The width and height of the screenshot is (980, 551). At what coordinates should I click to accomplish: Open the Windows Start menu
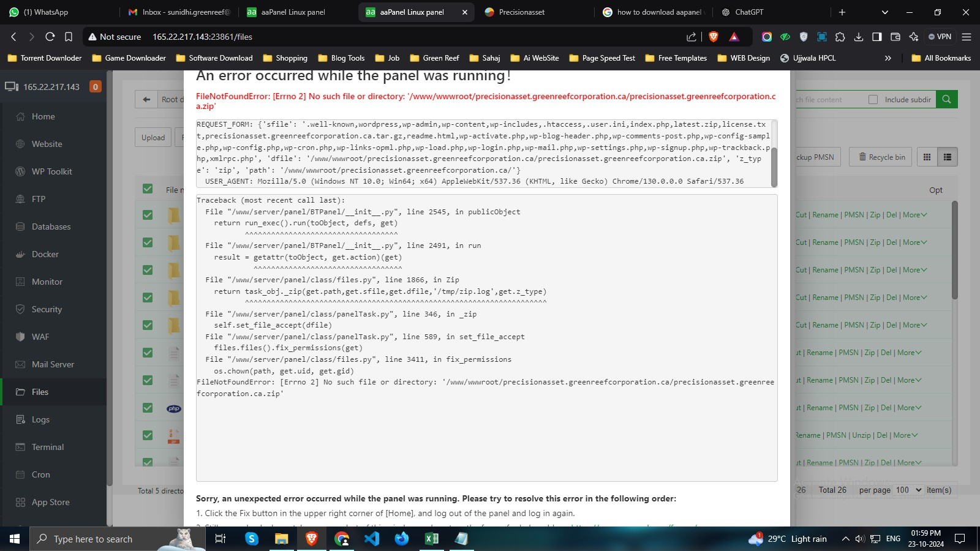coord(15,539)
